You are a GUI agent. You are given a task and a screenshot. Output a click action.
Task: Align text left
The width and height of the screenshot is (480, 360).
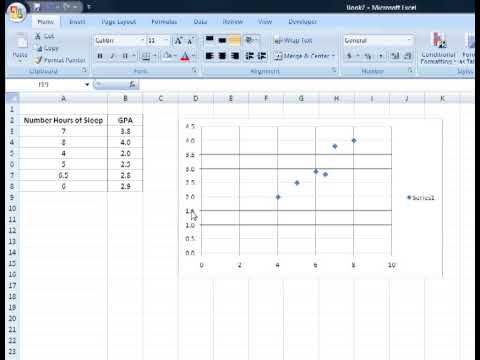[x=210, y=56]
